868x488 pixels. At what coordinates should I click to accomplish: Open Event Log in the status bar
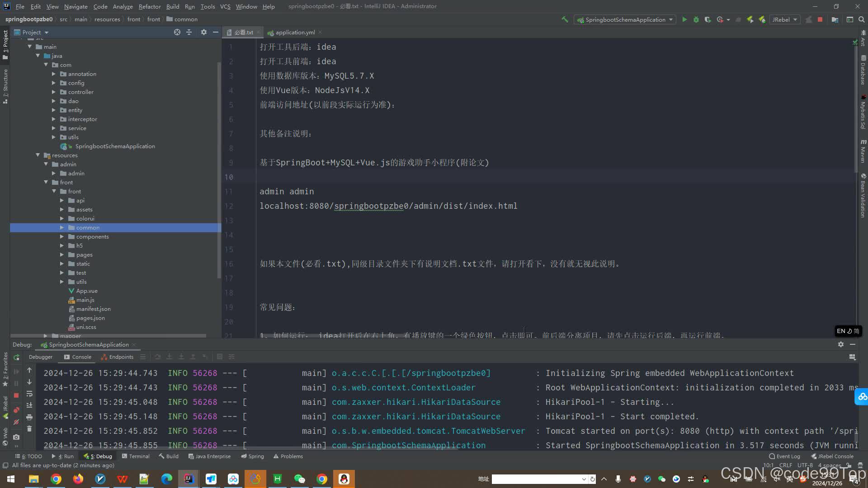click(x=785, y=456)
